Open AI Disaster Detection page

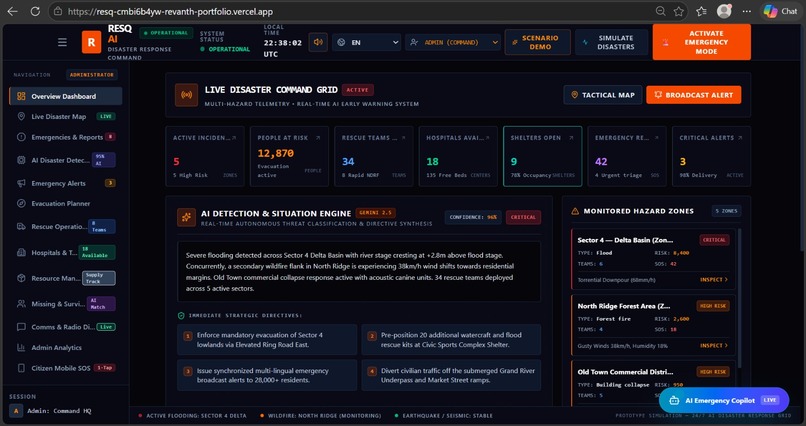coord(66,160)
